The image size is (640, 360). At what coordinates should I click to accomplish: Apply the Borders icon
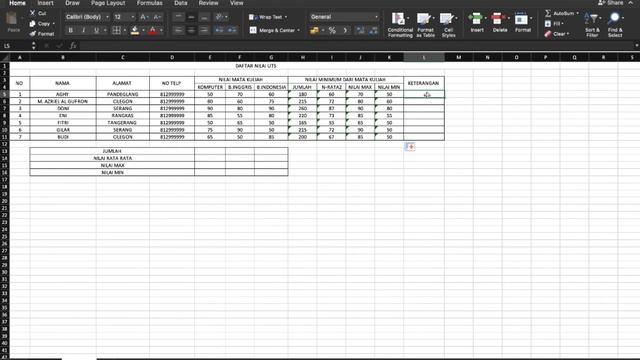tap(116, 31)
